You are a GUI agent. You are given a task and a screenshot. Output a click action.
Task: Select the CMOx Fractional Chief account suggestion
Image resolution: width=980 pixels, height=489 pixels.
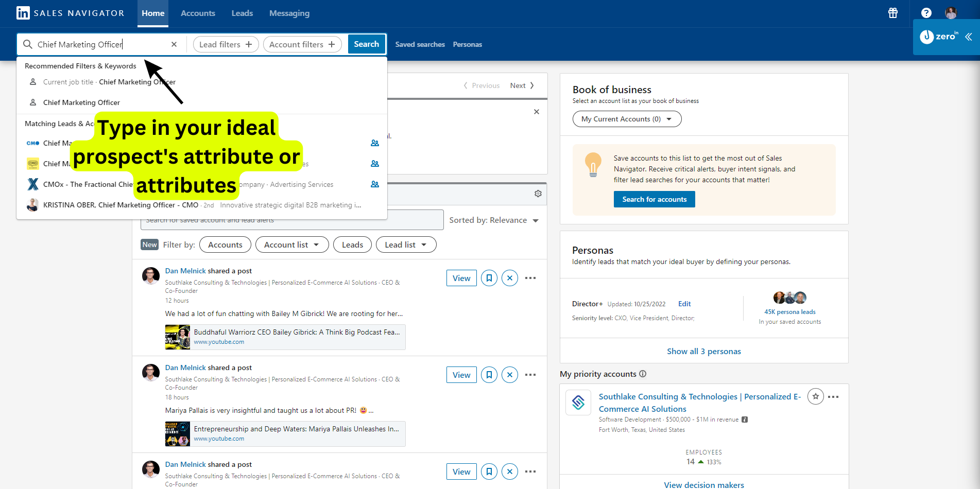[x=202, y=184]
